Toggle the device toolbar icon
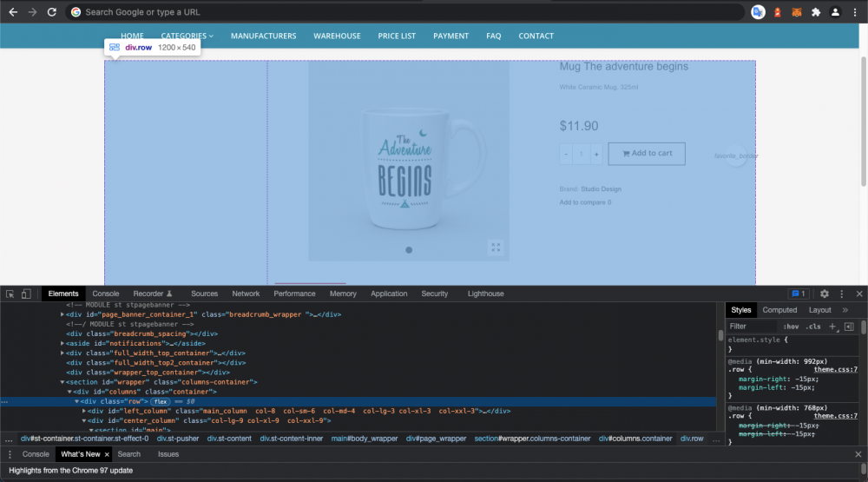The height and width of the screenshot is (482, 868). 26,294
